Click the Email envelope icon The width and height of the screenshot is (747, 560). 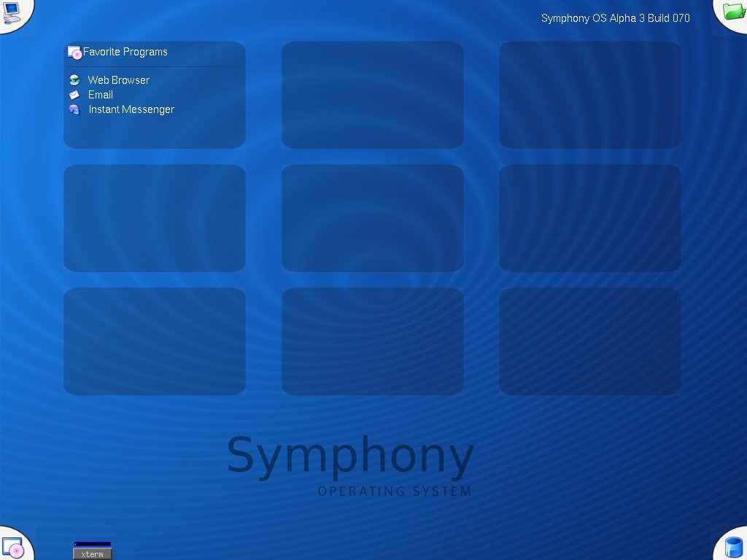point(74,95)
